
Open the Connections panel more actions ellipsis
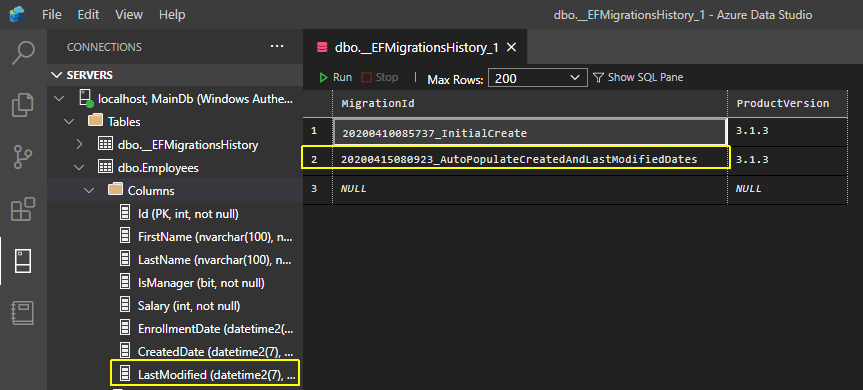(x=277, y=47)
